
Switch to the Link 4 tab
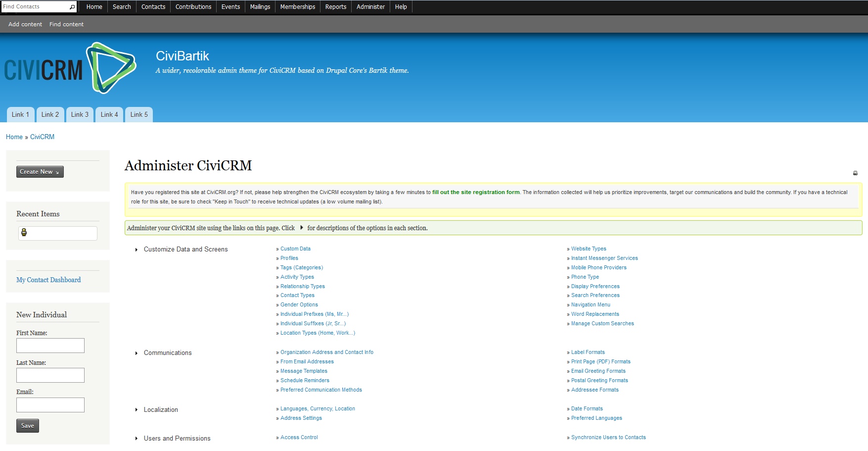[x=110, y=114]
